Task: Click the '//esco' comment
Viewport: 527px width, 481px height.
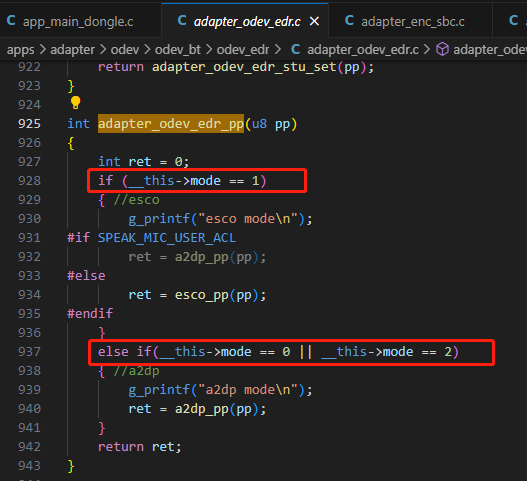Action: coord(136,200)
